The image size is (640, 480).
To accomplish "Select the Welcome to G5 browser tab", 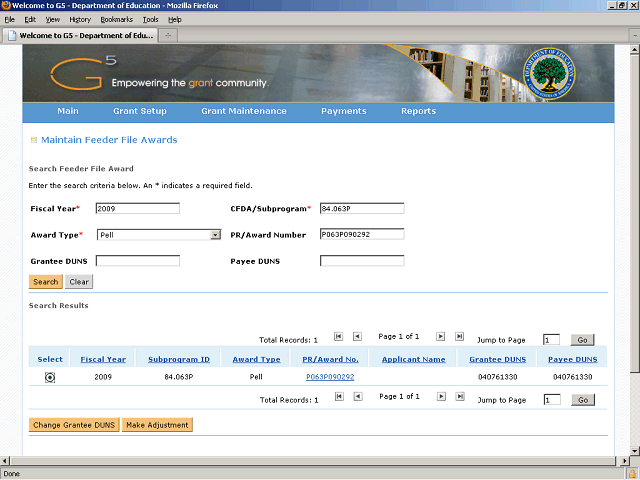I will pos(80,36).
